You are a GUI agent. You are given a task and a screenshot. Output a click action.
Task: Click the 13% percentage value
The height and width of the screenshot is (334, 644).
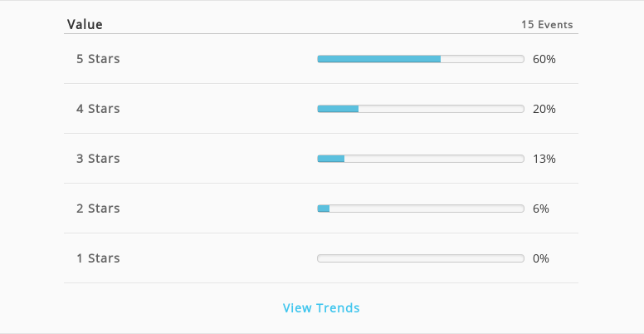[544, 159]
